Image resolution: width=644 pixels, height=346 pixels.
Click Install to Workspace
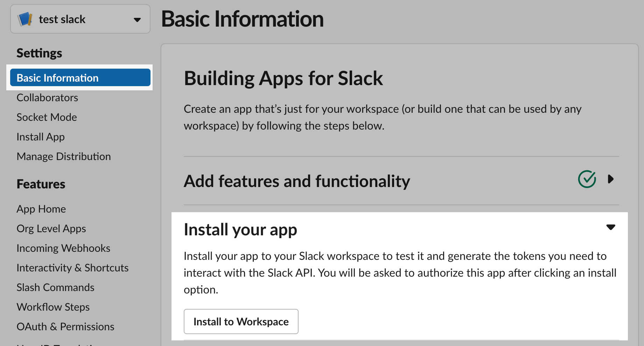pyautogui.click(x=241, y=321)
